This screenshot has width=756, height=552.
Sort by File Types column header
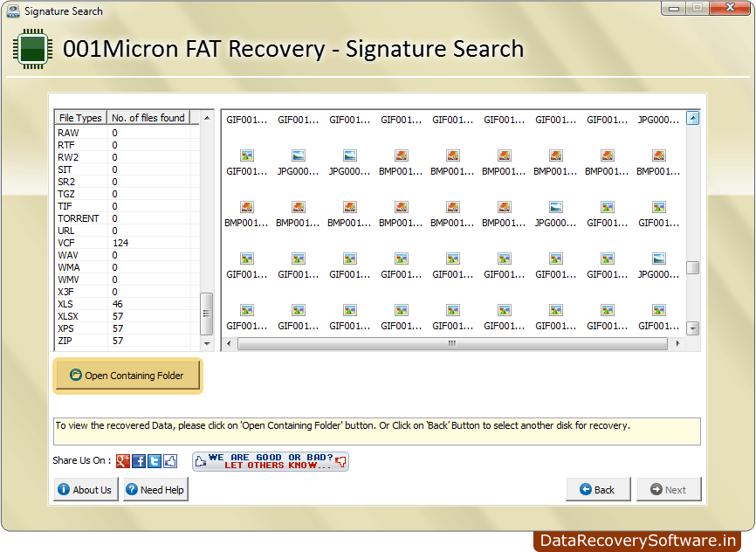click(80, 118)
